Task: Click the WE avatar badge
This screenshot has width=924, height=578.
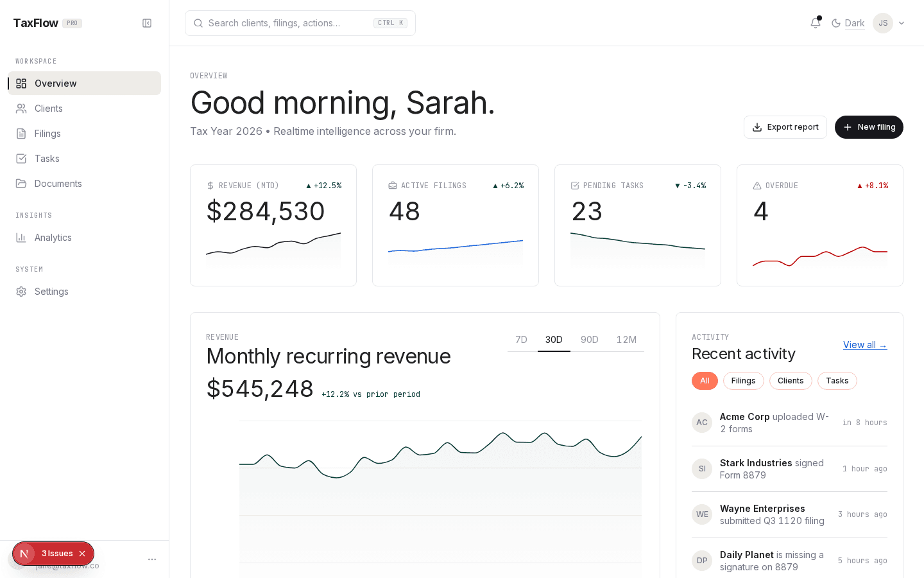Action: pyautogui.click(x=702, y=514)
